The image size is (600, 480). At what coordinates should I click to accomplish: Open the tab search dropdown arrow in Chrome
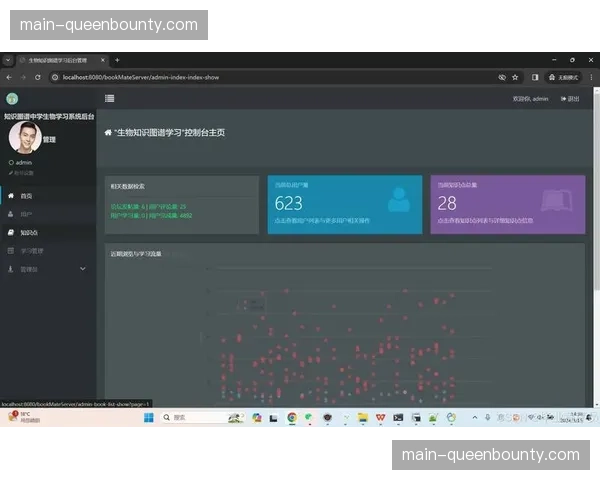click(8, 60)
